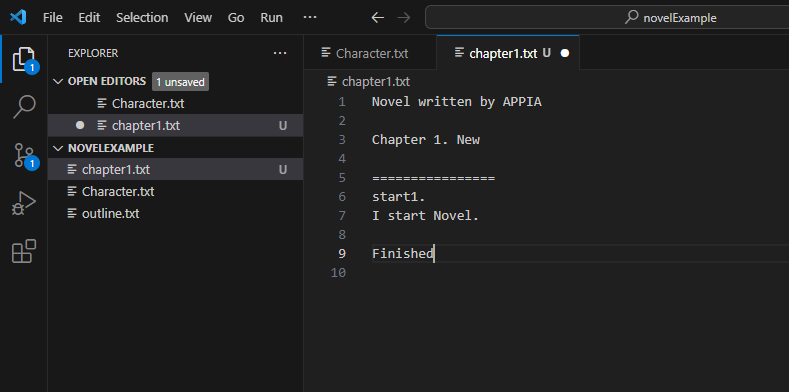Click the EXPLORER panel title

[x=93, y=53]
